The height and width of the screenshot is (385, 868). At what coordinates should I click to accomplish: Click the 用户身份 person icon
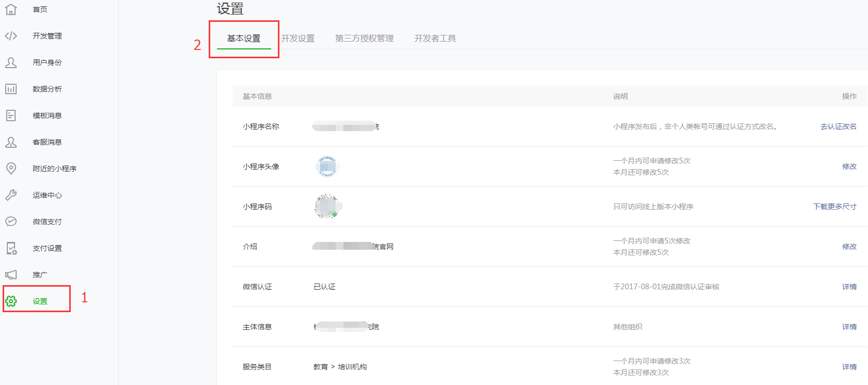[x=11, y=62]
